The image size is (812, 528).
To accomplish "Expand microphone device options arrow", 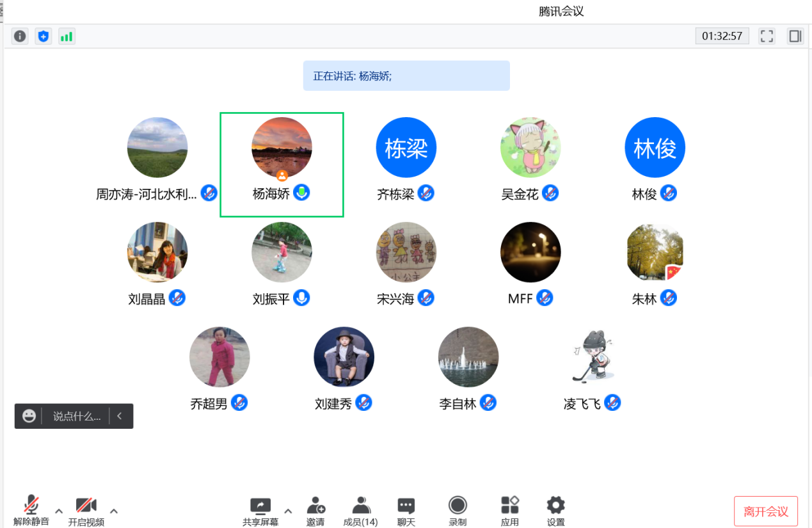I will coord(58,511).
